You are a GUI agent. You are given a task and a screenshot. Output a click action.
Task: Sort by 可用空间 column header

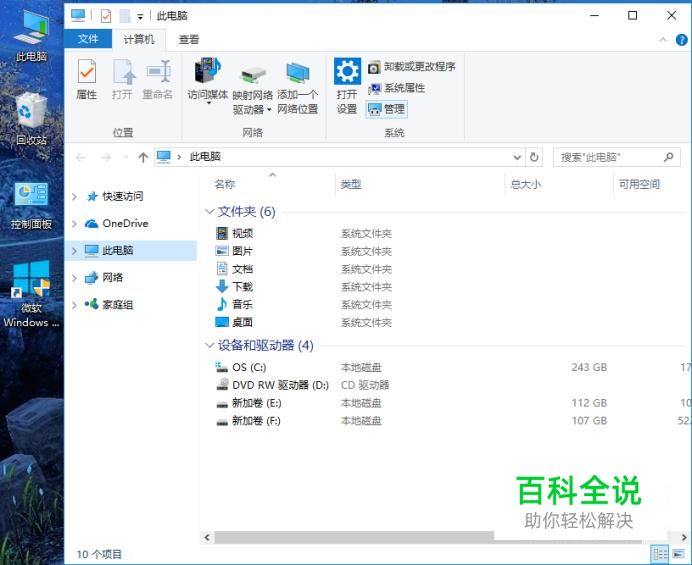639,184
